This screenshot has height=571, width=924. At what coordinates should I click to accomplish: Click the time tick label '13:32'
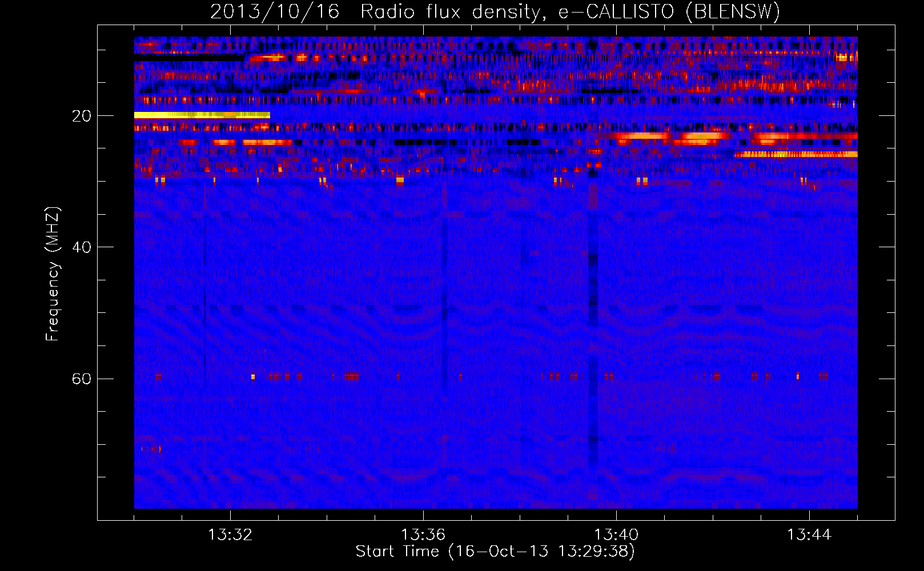tap(230, 535)
